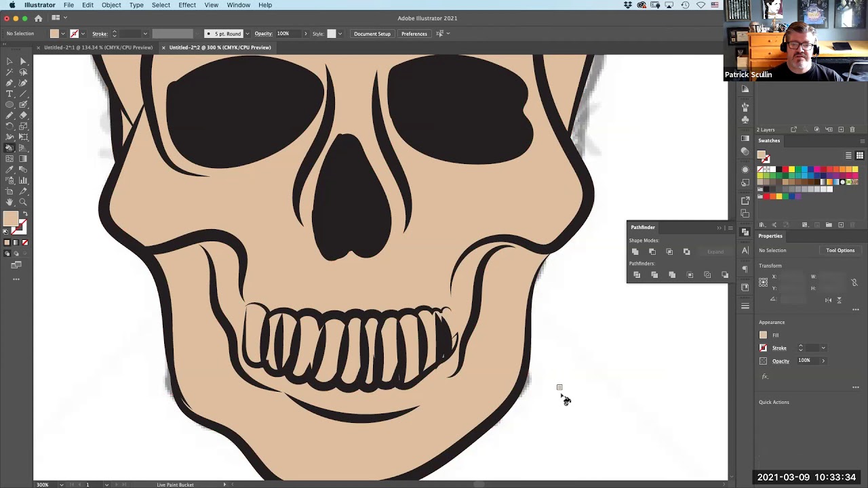
Task: Click Divide in the Pathfinders row
Action: (x=637, y=274)
